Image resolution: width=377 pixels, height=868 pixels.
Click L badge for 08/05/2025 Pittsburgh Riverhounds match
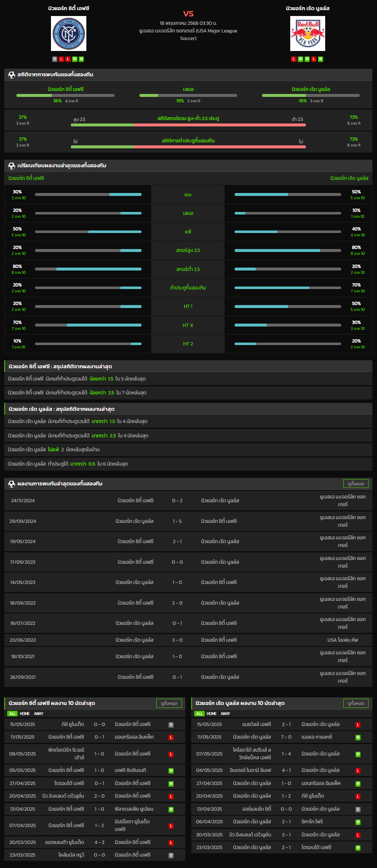(x=171, y=754)
